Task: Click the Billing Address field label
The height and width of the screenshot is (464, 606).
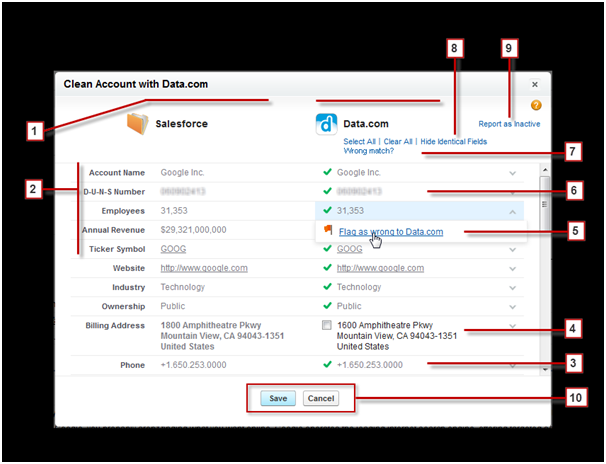Action: tap(115, 325)
